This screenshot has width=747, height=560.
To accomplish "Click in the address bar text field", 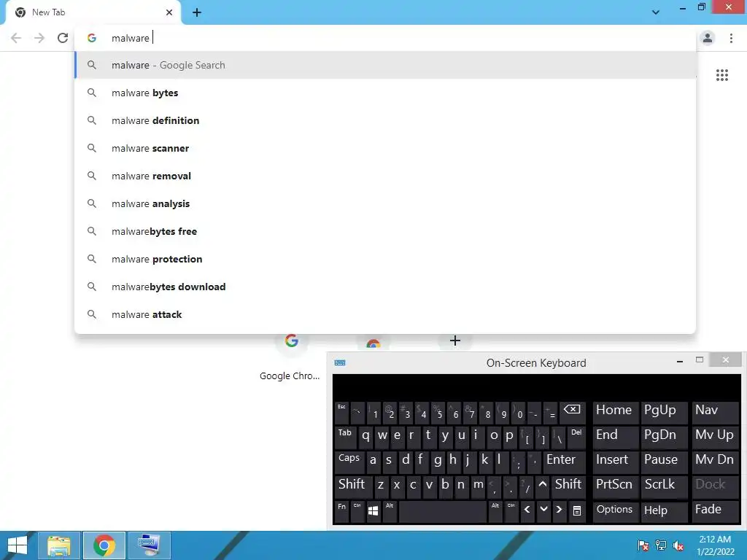I will click(386, 38).
